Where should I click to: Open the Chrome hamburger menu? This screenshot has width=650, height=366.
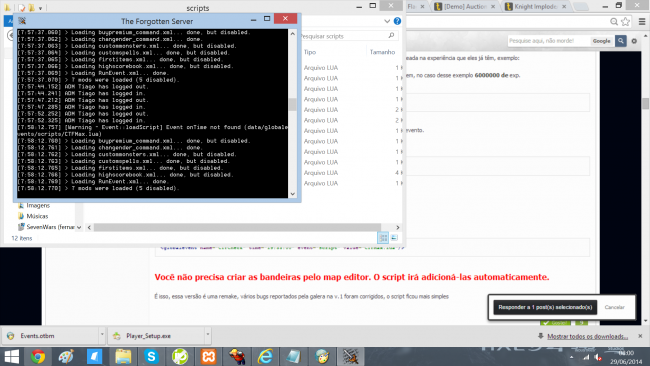(642, 22)
